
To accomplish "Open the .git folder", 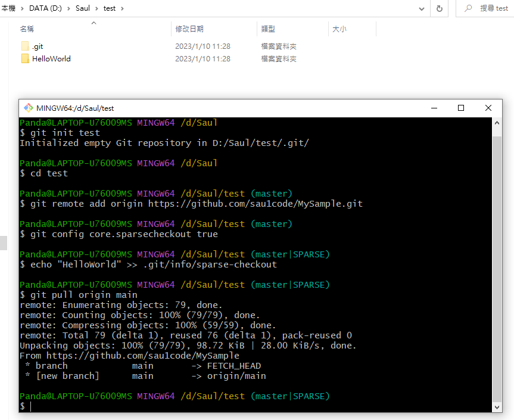I will (x=37, y=46).
